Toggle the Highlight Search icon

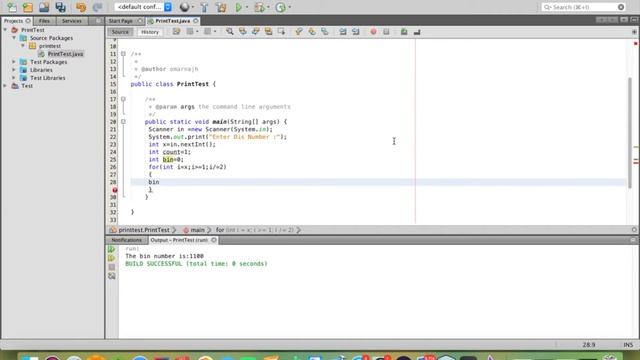pyautogui.click(x=268, y=32)
